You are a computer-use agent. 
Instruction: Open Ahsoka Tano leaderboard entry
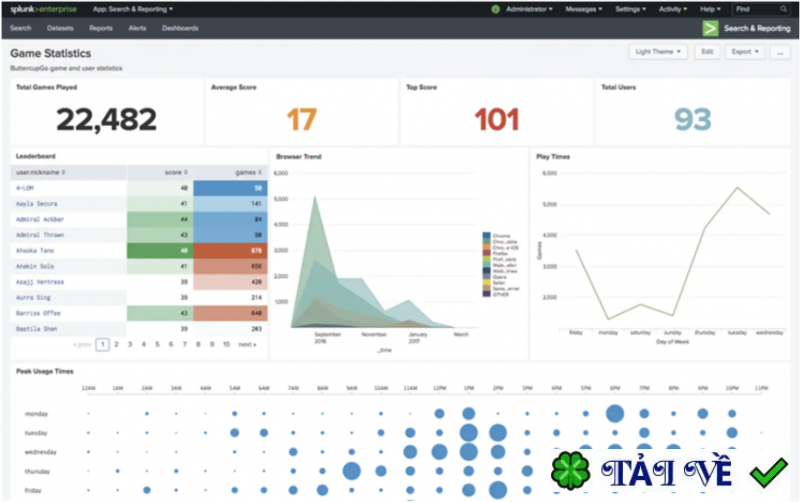point(35,250)
